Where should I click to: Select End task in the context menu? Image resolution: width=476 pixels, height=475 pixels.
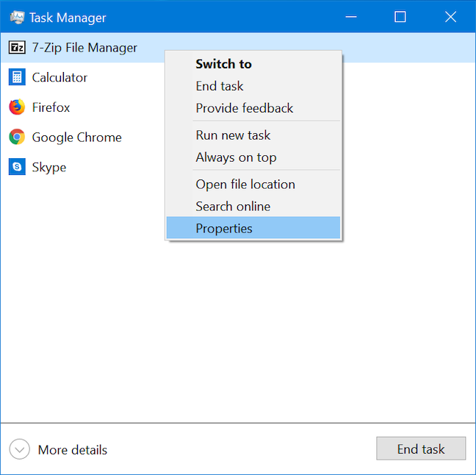click(x=253, y=86)
